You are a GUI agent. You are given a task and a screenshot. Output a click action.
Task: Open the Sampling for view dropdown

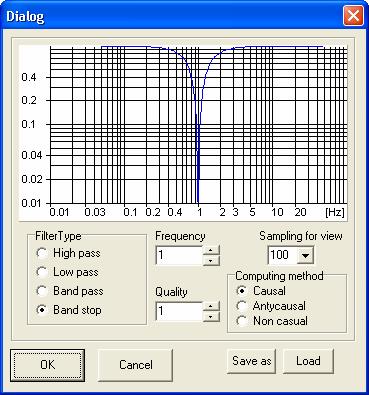305,256
